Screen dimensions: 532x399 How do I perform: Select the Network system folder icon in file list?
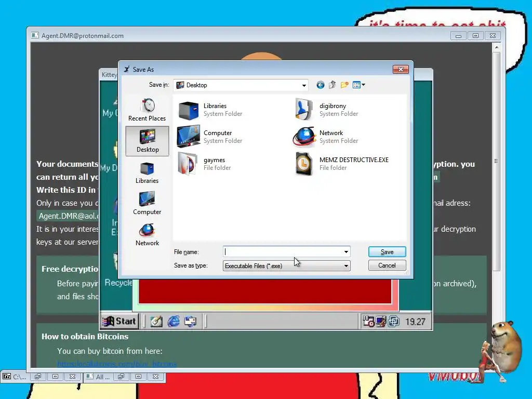[x=304, y=137]
